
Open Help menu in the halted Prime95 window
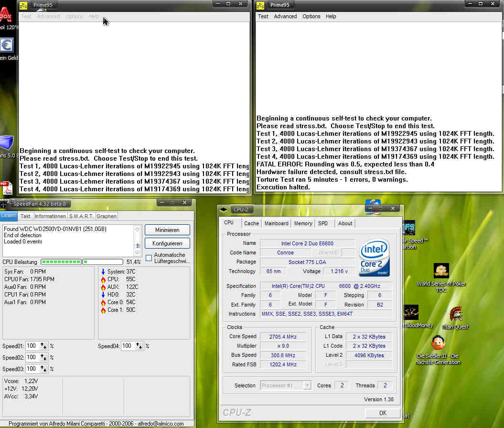[331, 16]
